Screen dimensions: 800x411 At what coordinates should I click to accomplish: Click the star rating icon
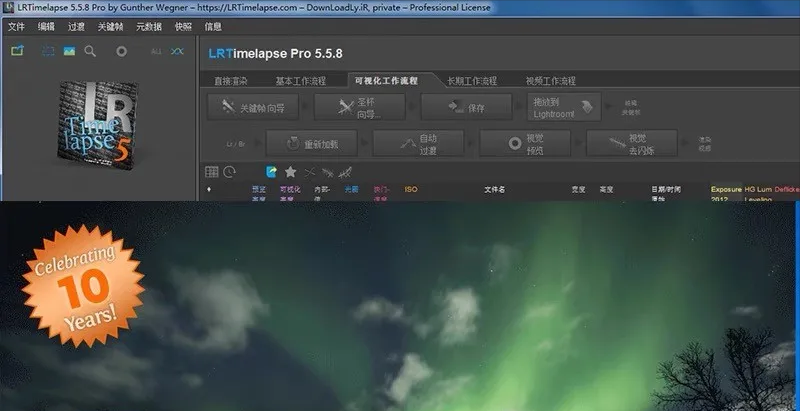(290, 172)
